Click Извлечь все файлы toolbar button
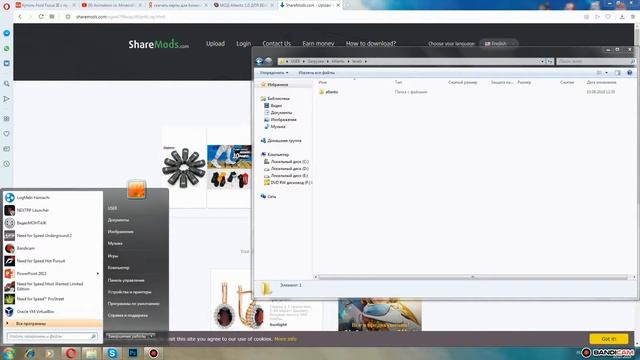Screen dimensions: 640x360 click(x=316, y=73)
